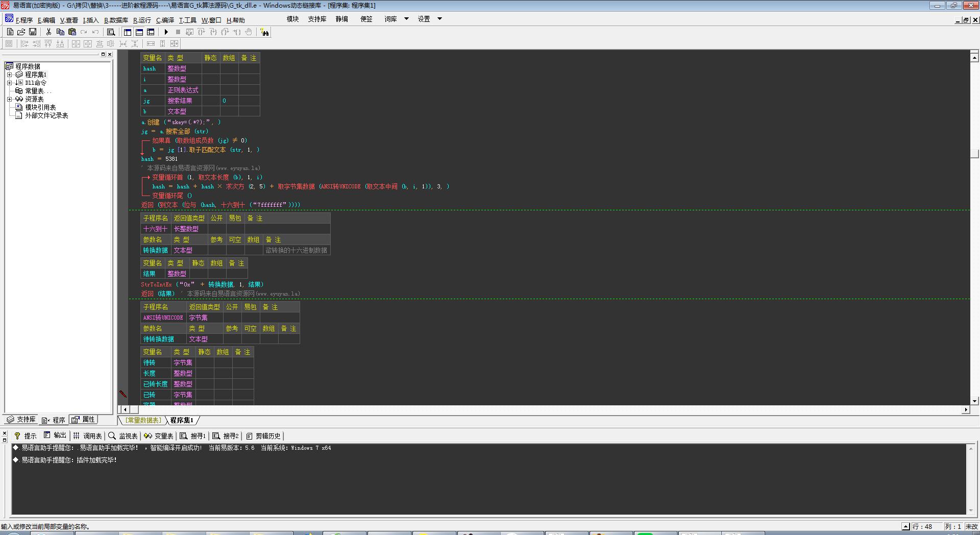Expand the 程序集1 tree node
This screenshot has width=980, height=535.
click(9, 75)
